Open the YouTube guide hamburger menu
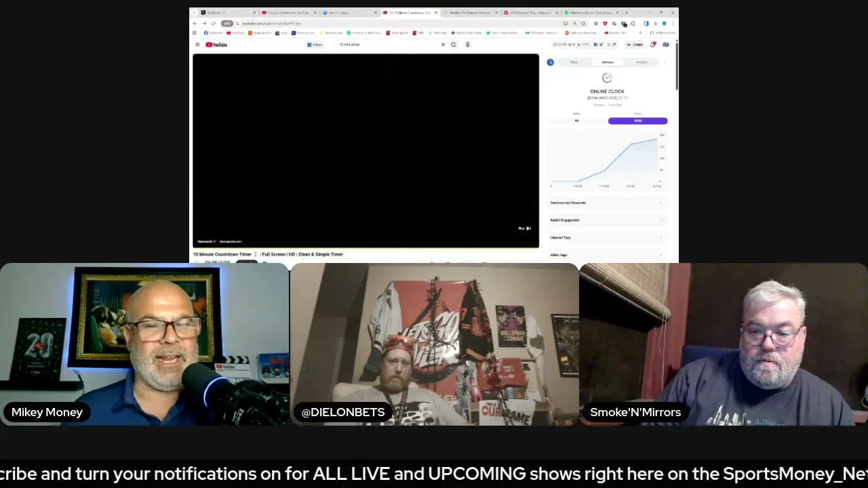Image resolution: width=868 pixels, height=488 pixels. pos(197,45)
